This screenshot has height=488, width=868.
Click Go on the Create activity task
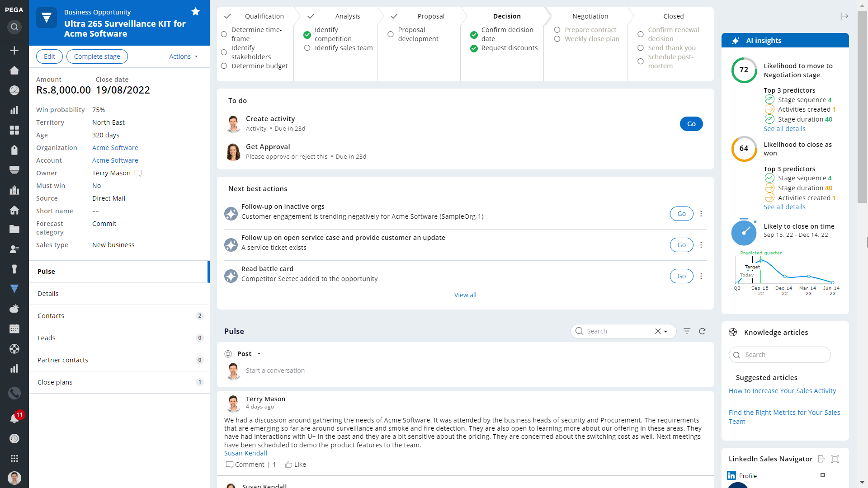click(691, 123)
